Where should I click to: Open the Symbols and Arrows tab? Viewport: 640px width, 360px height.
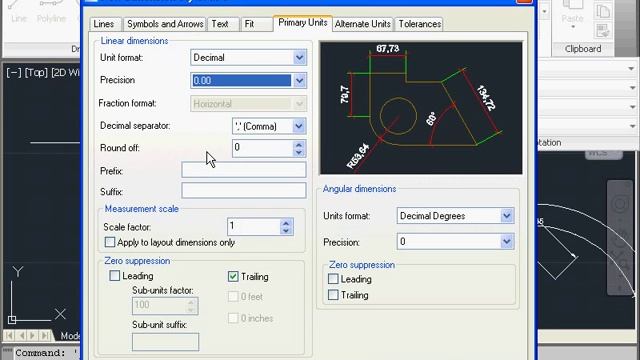click(x=165, y=24)
